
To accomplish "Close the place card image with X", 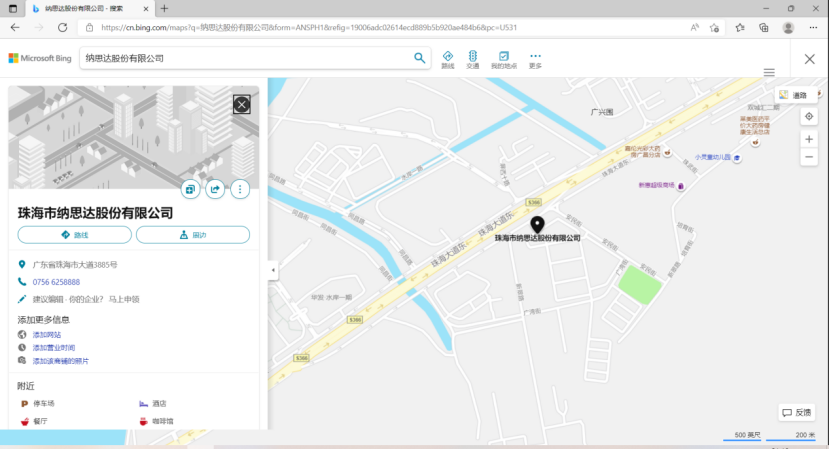I will (x=241, y=104).
